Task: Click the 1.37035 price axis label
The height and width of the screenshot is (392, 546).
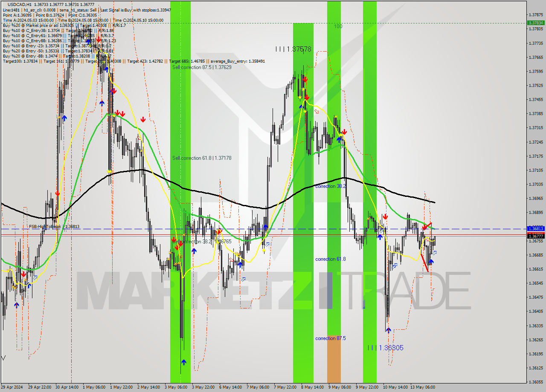Action: pyautogui.click(x=535, y=184)
